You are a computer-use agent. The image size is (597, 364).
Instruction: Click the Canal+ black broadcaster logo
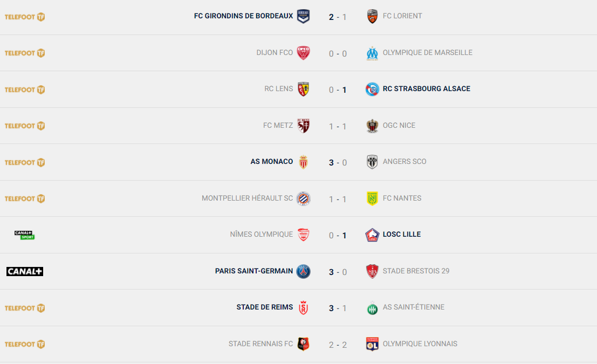pyautogui.click(x=25, y=271)
